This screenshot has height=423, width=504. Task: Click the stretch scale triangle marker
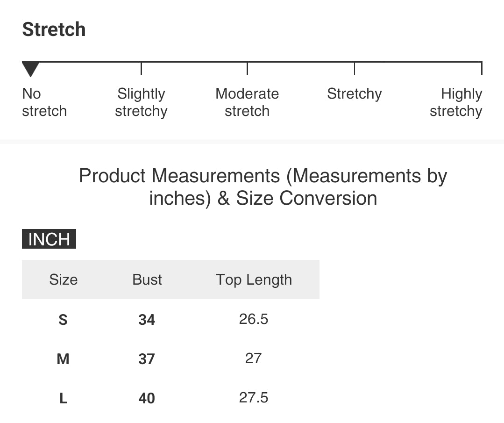point(30,69)
